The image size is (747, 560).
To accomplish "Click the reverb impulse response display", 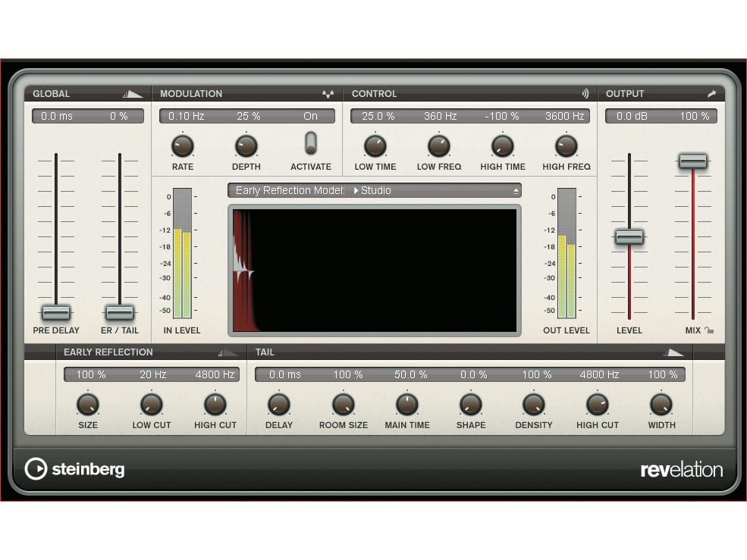I will tap(375, 271).
